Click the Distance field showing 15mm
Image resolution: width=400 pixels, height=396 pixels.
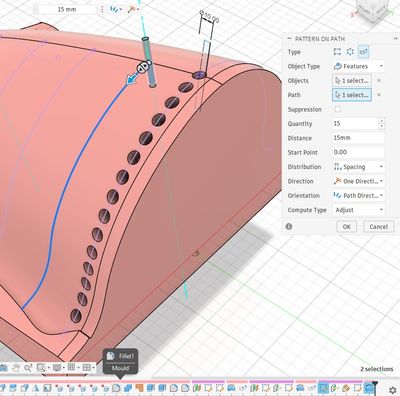coord(358,138)
